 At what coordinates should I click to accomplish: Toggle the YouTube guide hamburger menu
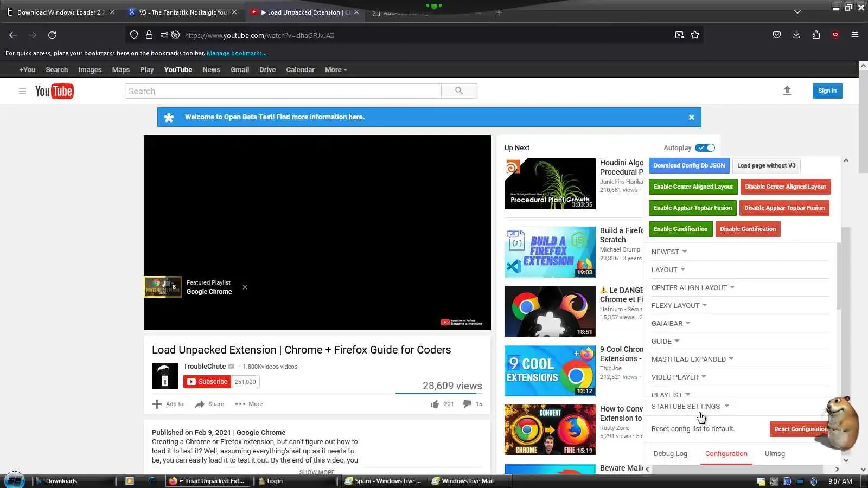coord(22,91)
